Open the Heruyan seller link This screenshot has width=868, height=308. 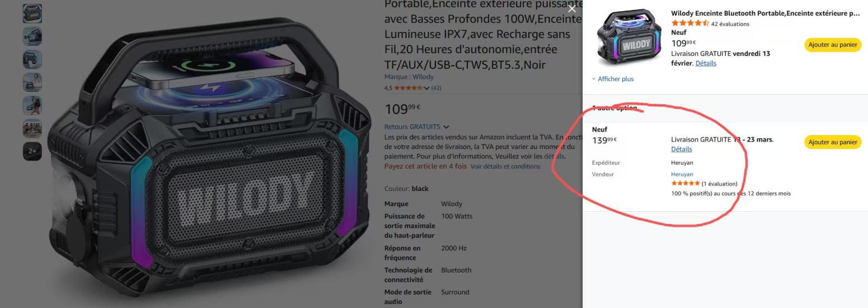[682, 174]
